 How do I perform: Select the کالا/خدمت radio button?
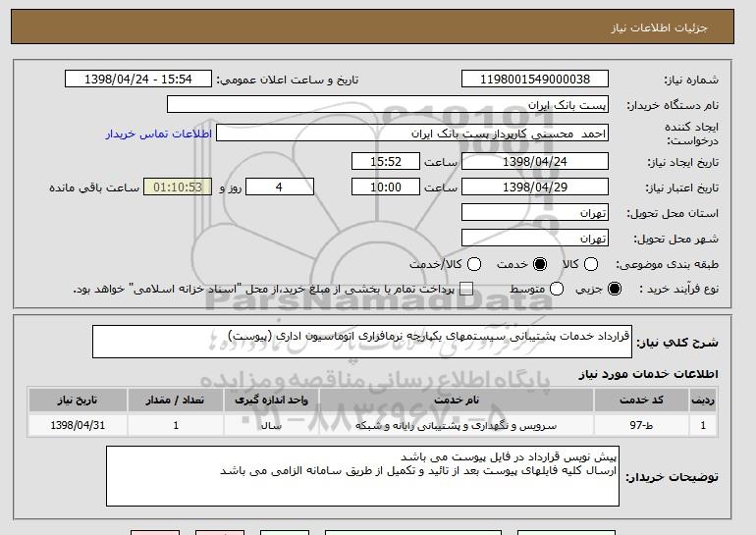(474, 264)
